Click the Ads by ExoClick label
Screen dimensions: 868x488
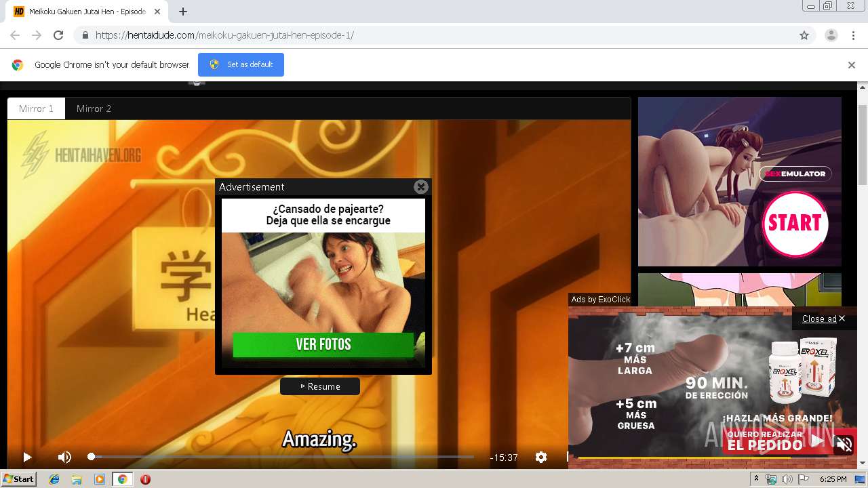click(x=601, y=300)
